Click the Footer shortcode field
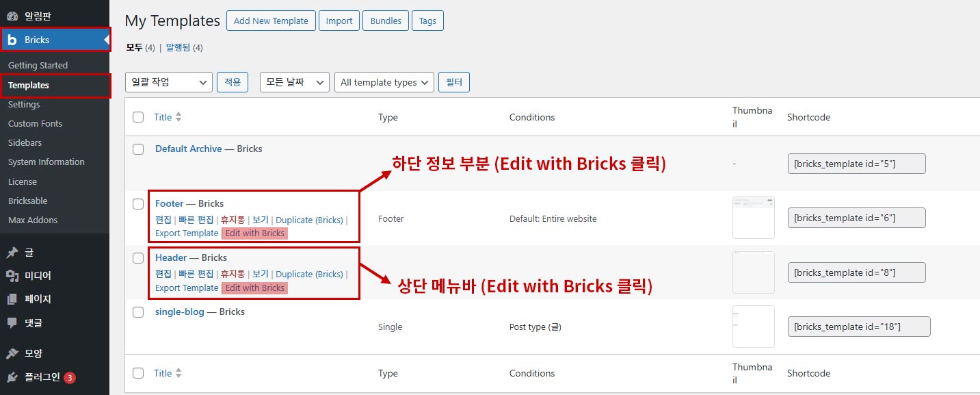The height and width of the screenshot is (395, 980). click(856, 218)
